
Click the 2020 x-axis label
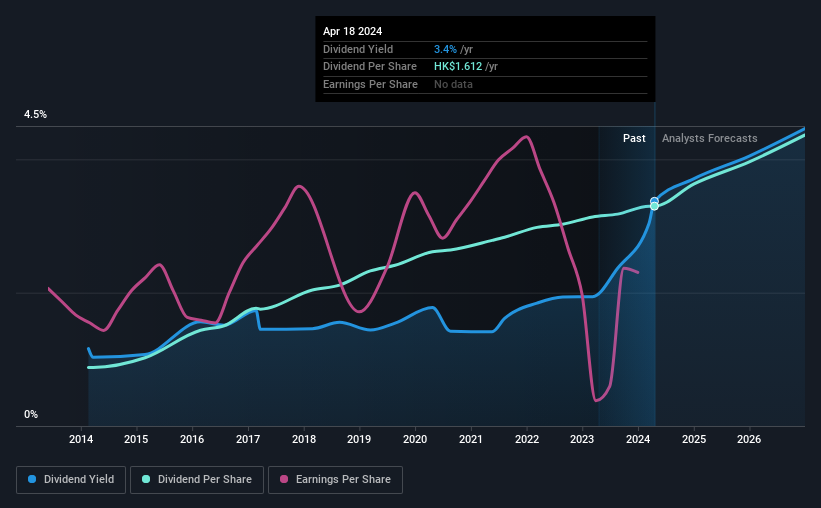(415, 439)
